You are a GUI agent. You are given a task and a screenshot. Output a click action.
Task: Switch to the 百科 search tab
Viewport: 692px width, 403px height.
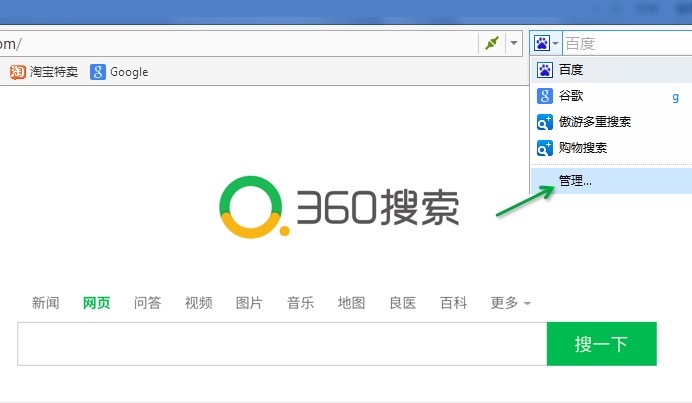click(x=453, y=303)
